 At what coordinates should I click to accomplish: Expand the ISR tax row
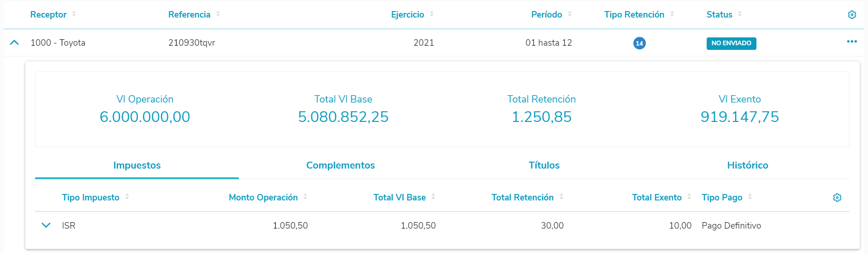pyautogui.click(x=46, y=225)
